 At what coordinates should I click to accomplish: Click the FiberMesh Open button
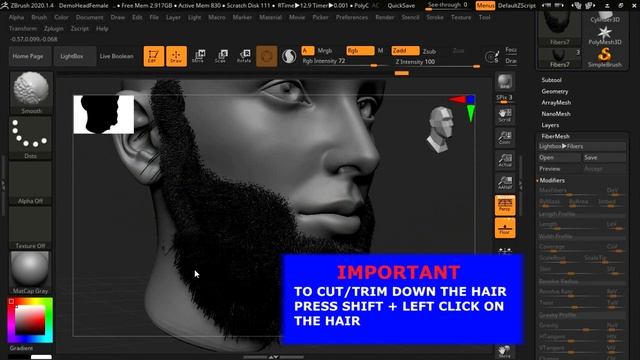(559, 158)
